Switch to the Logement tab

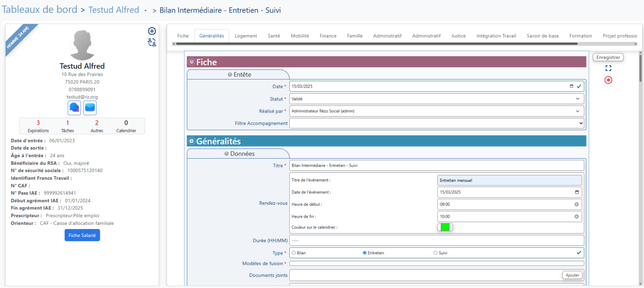246,36
